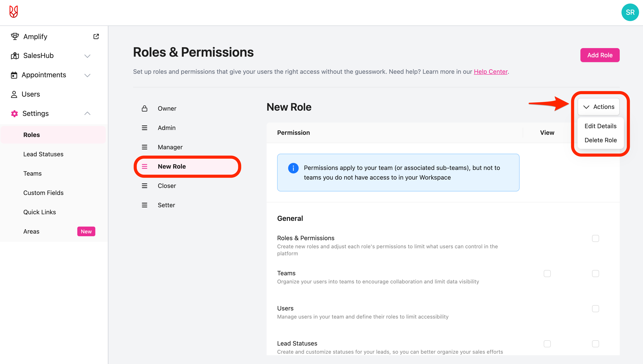The image size is (643, 364).
Task: Collapse the Settings section chevron
Action: pyautogui.click(x=87, y=114)
